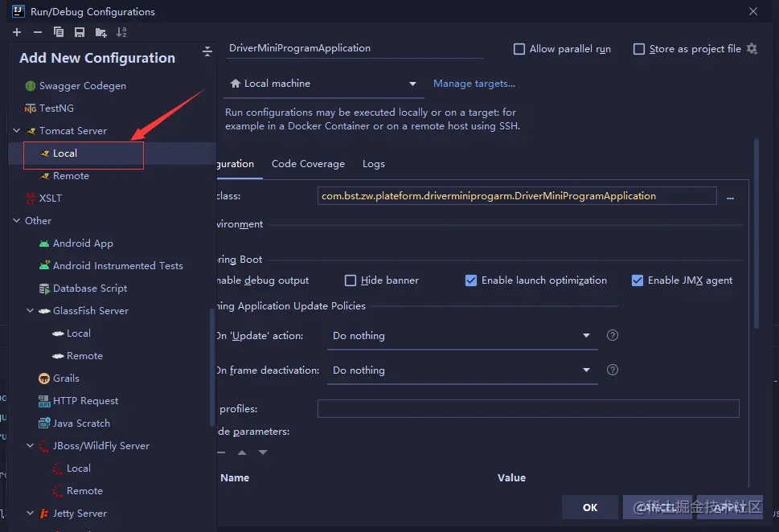
Task: Click the XSLT icon in the list
Action: [31, 198]
